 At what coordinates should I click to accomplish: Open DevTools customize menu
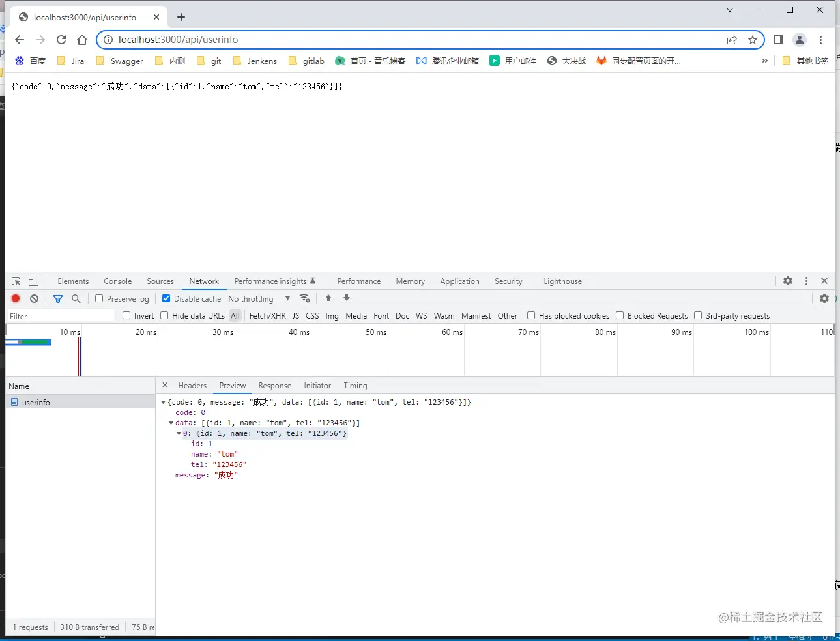click(x=806, y=281)
